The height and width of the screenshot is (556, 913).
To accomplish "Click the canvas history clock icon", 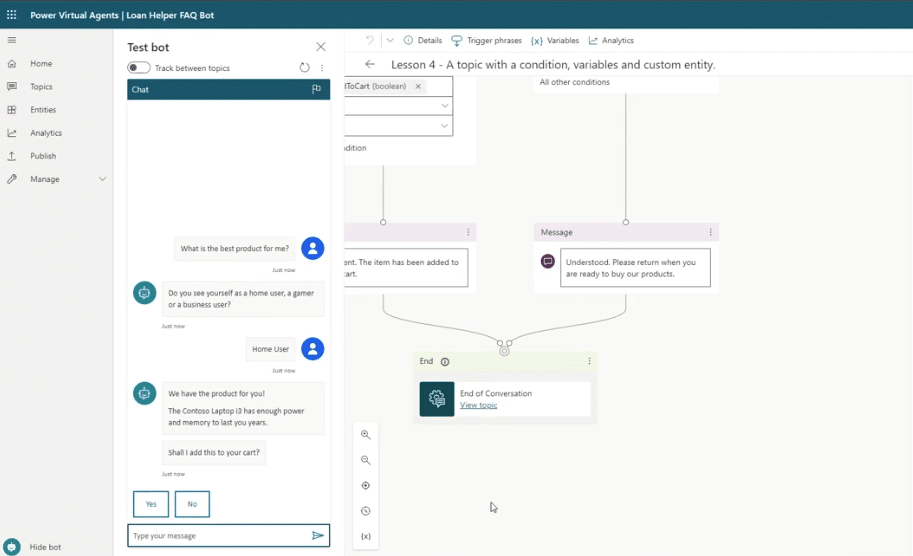I will click(x=366, y=511).
